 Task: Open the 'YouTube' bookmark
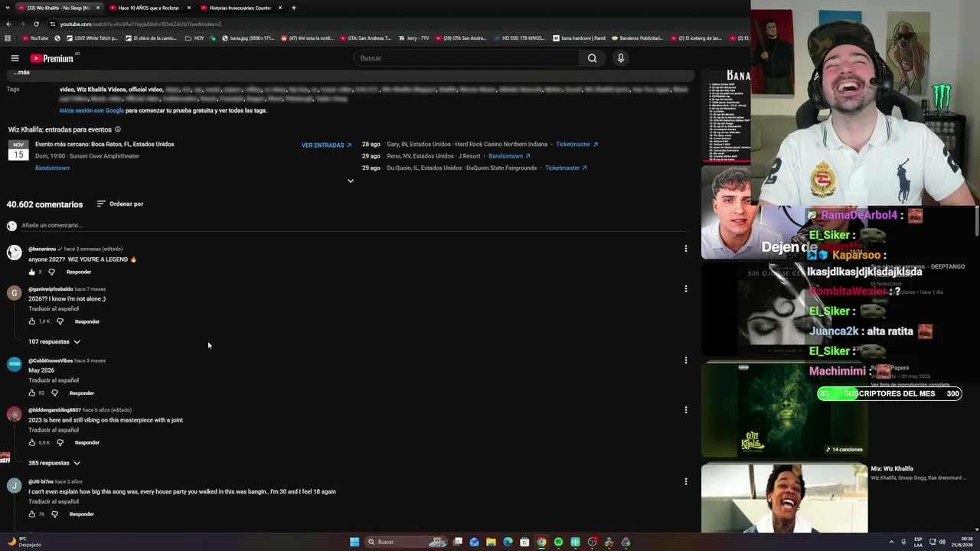[x=35, y=38]
